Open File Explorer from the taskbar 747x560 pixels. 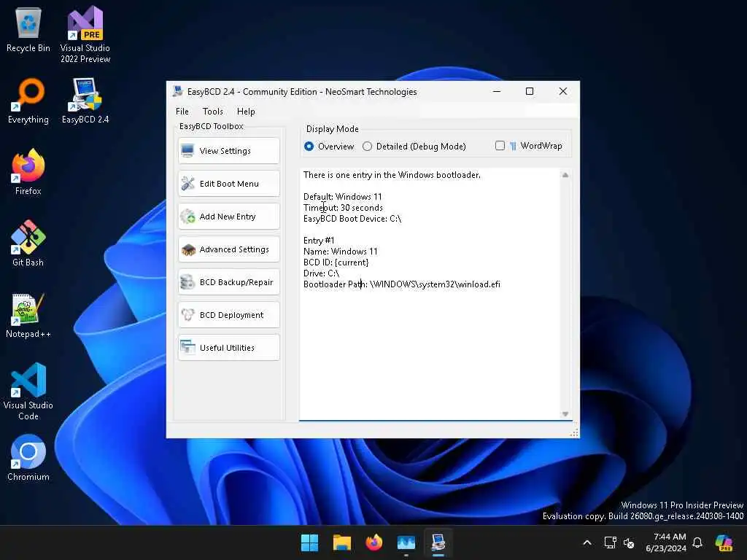click(341, 542)
